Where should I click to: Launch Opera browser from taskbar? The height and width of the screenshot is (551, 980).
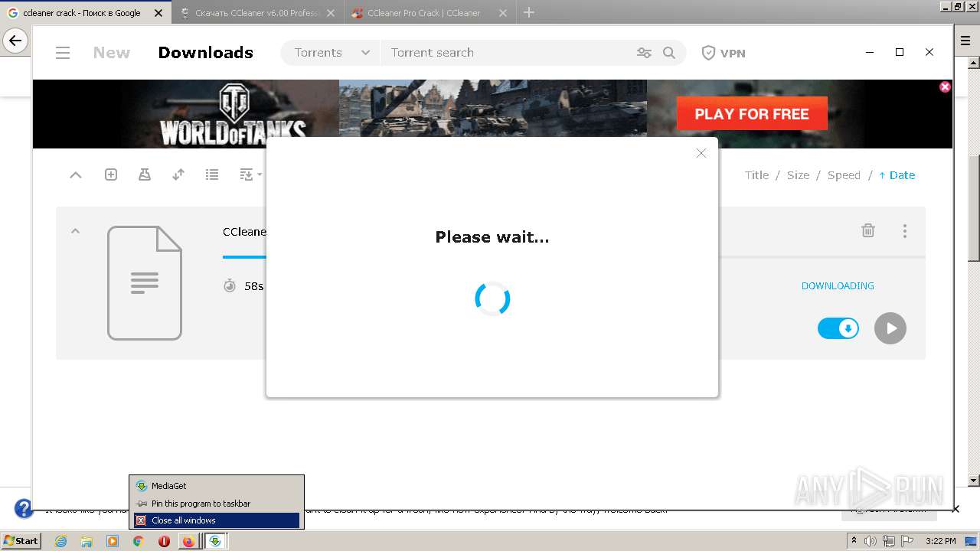coord(164,541)
